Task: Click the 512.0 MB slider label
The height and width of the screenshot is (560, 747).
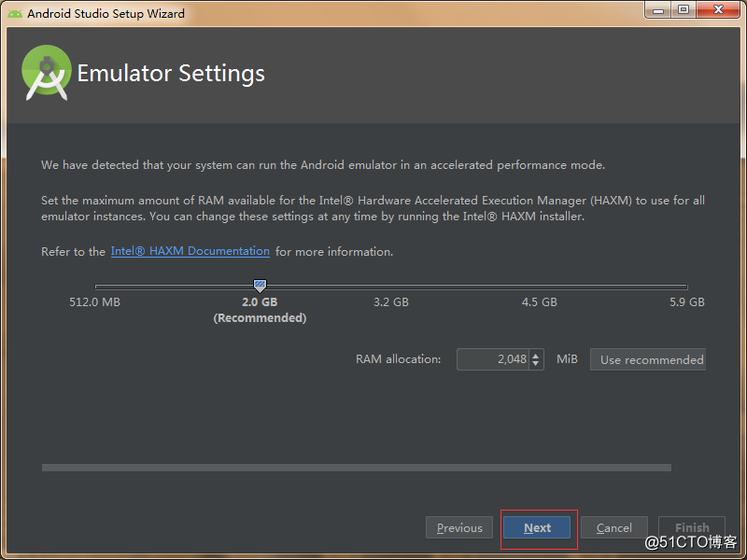Action: coord(95,301)
